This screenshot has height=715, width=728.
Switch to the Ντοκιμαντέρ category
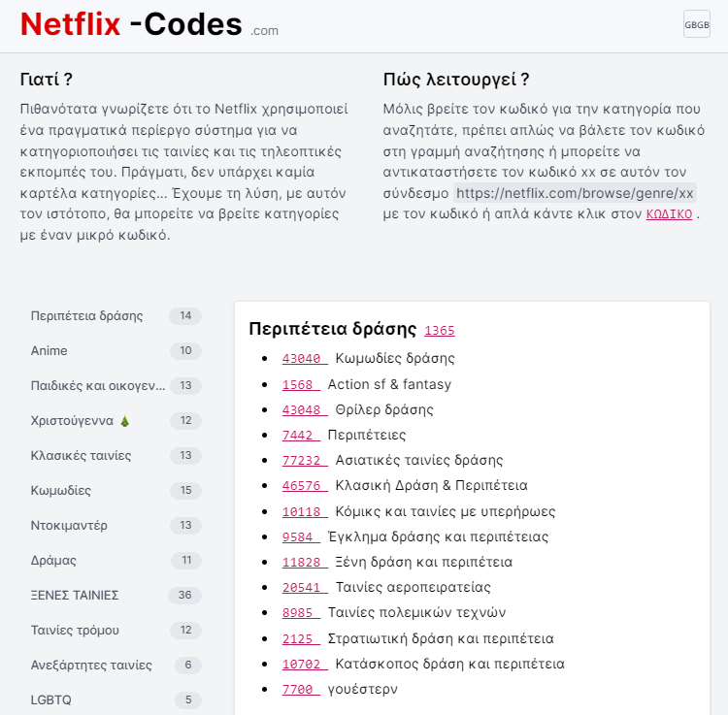click(116, 525)
